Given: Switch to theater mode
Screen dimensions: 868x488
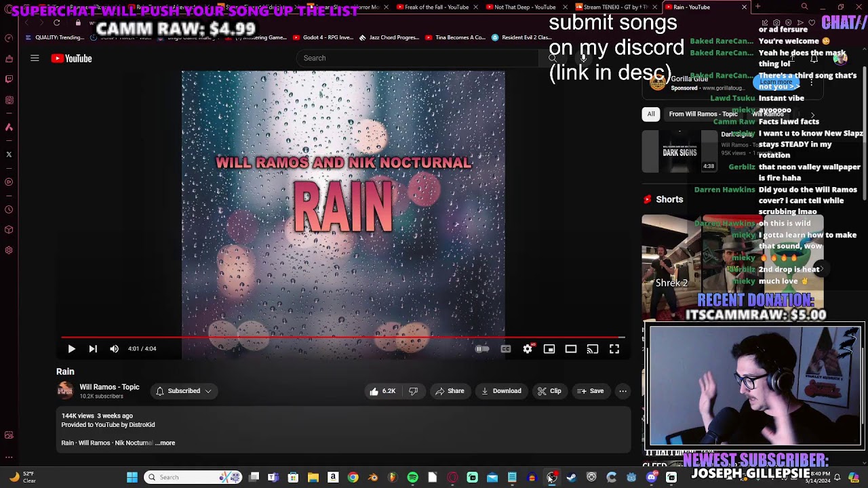Looking at the screenshot, I should (x=571, y=349).
